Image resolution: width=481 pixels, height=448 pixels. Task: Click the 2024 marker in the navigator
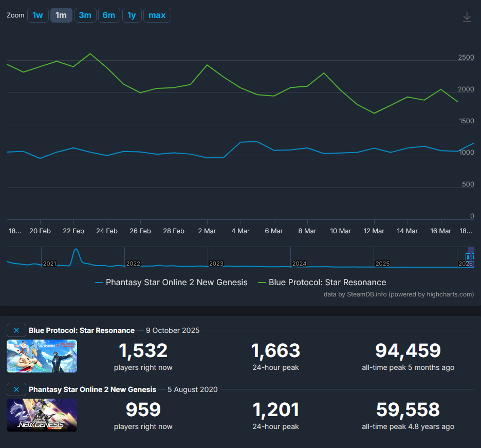[299, 264]
